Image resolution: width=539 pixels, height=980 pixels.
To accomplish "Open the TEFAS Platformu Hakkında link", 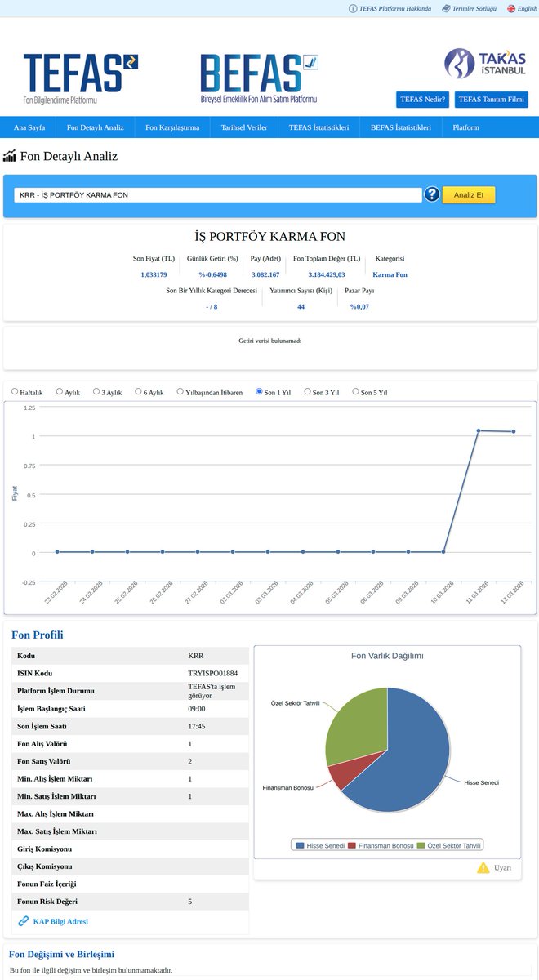I will coord(395,8).
